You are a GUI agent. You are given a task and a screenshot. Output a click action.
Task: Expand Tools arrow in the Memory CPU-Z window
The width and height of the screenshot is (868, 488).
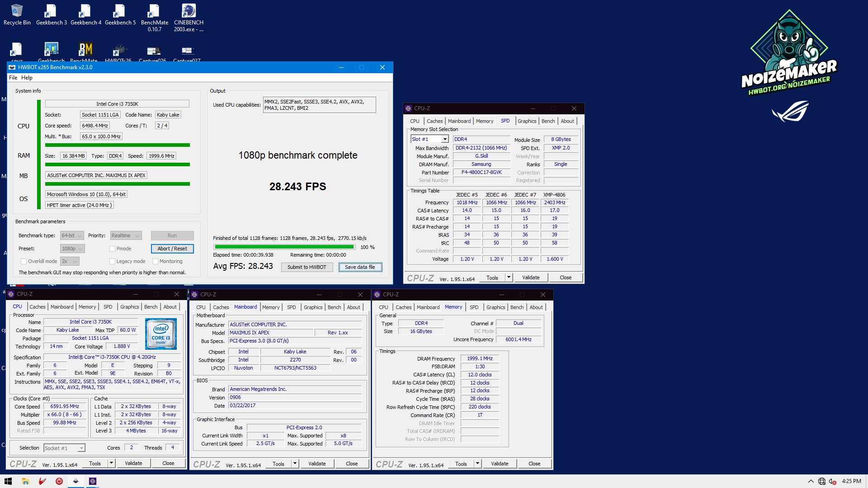(x=478, y=464)
